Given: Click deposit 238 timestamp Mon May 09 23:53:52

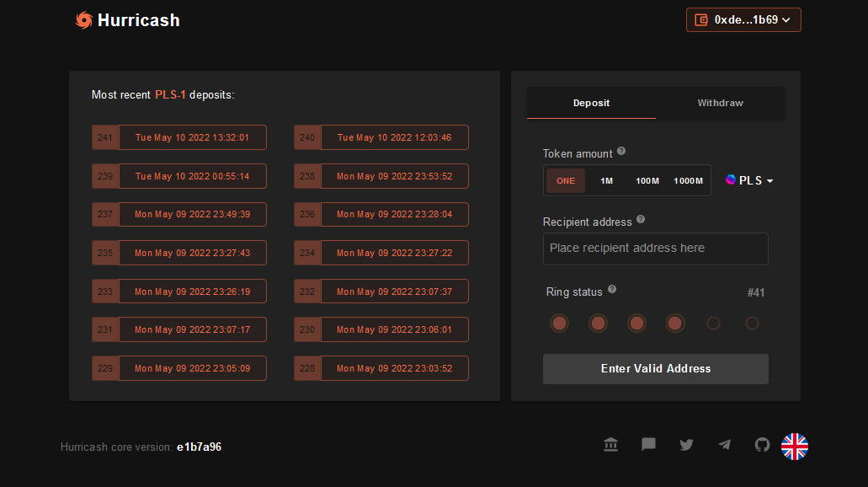Looking at the screenshot, I should (395, 176).
